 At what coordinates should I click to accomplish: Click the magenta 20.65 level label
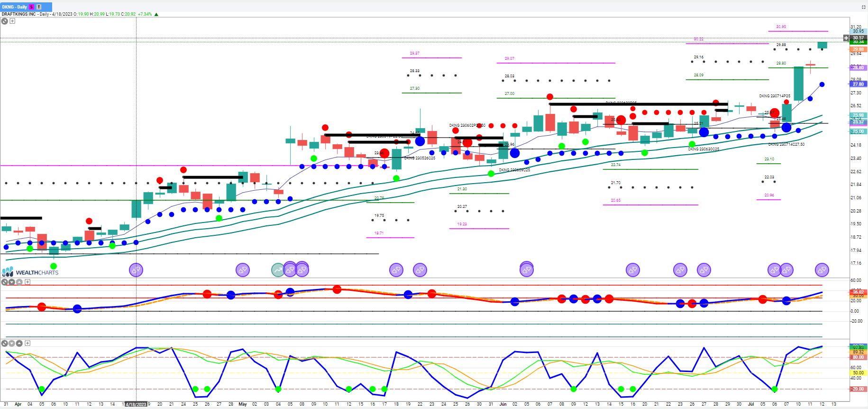(x=616, y=200)
